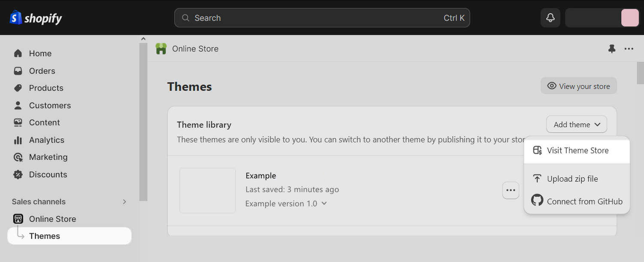
Task: Click the Sales channels label
Action: [39, 201]
